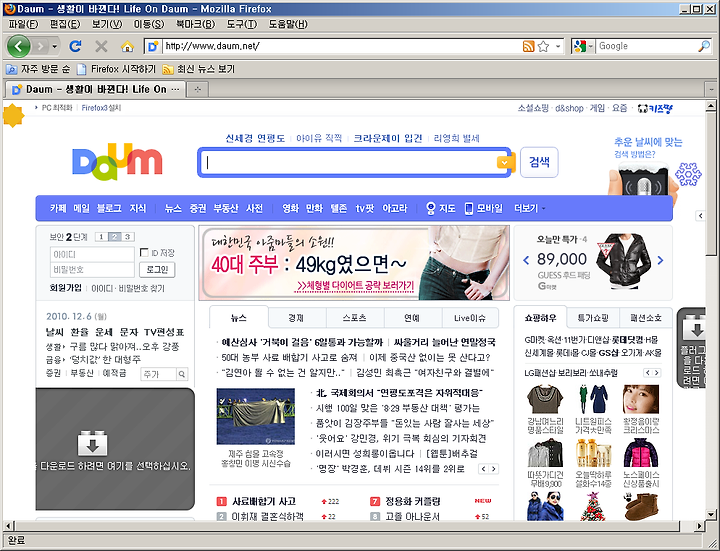Focus the Google search input field
This screenshot has height=551, width=720.
647,46
